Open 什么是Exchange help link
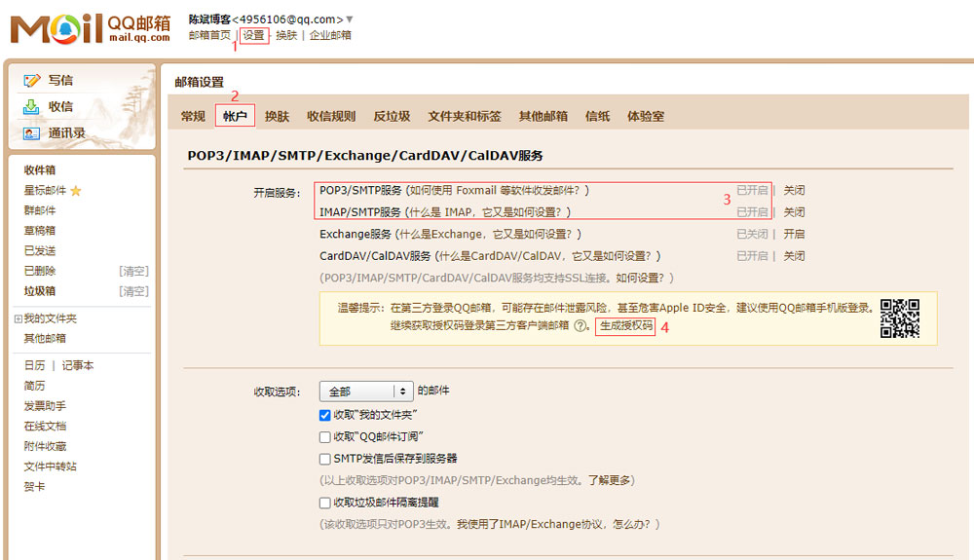Screen dimensions: 974x560 pos(488,234)
